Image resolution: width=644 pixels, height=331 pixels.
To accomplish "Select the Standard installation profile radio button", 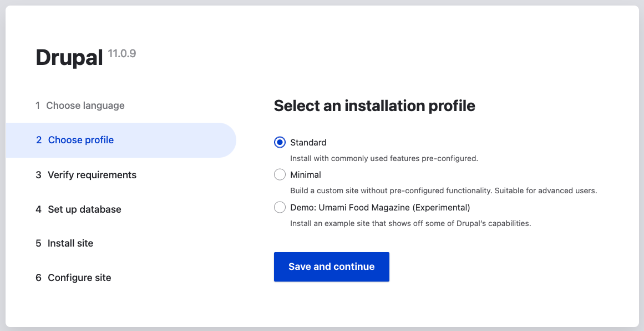I will tap(280, 142).
